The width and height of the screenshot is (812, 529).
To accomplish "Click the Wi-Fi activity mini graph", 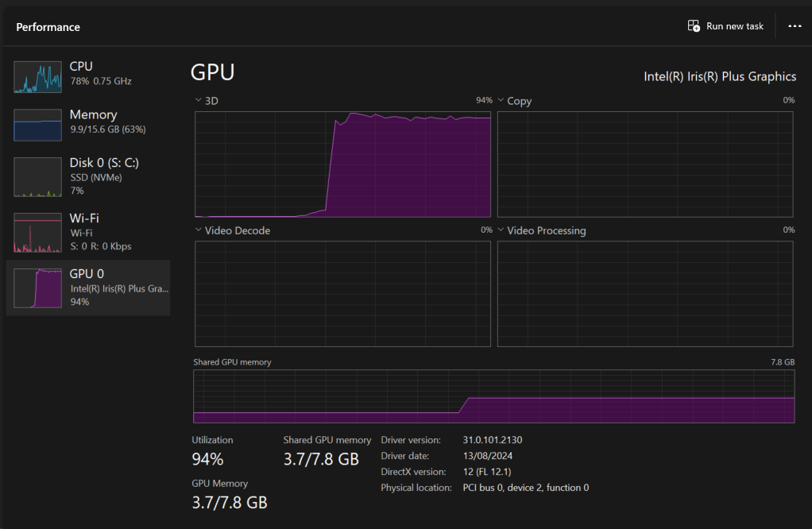I will click(37, 233).
